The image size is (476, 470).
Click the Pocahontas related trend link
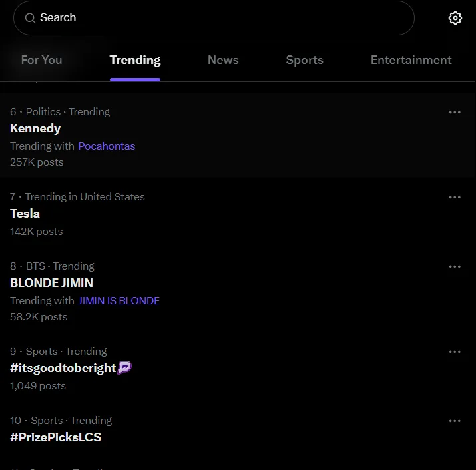coord(107,146)
